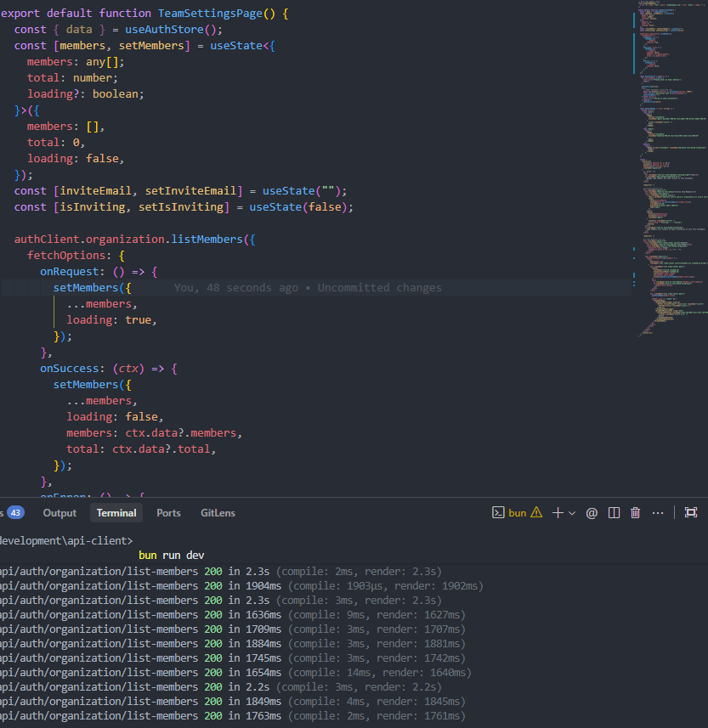This screenshot has height=728, width=708.
Task: Open the GitLens panel tab
Action: click(x=218, y=513)
